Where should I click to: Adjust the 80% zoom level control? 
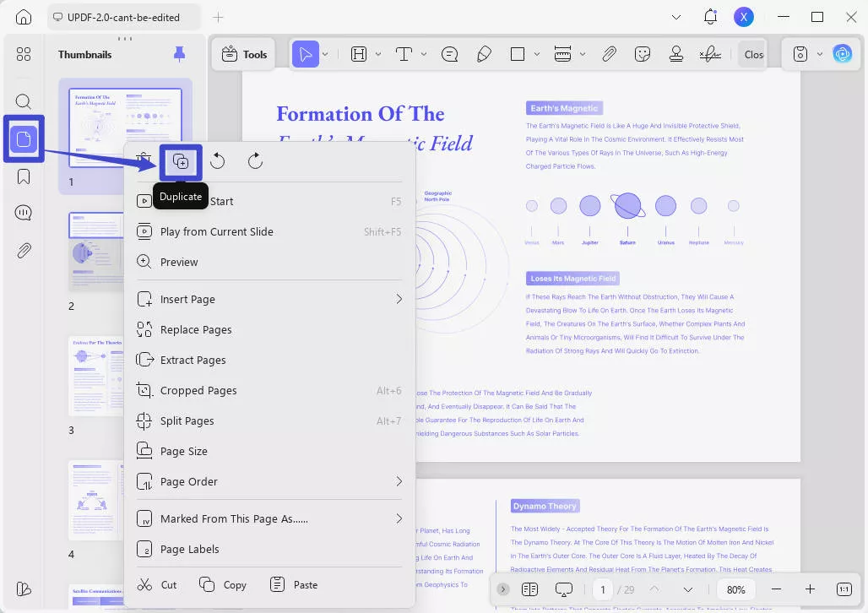[x=735, y=589]
